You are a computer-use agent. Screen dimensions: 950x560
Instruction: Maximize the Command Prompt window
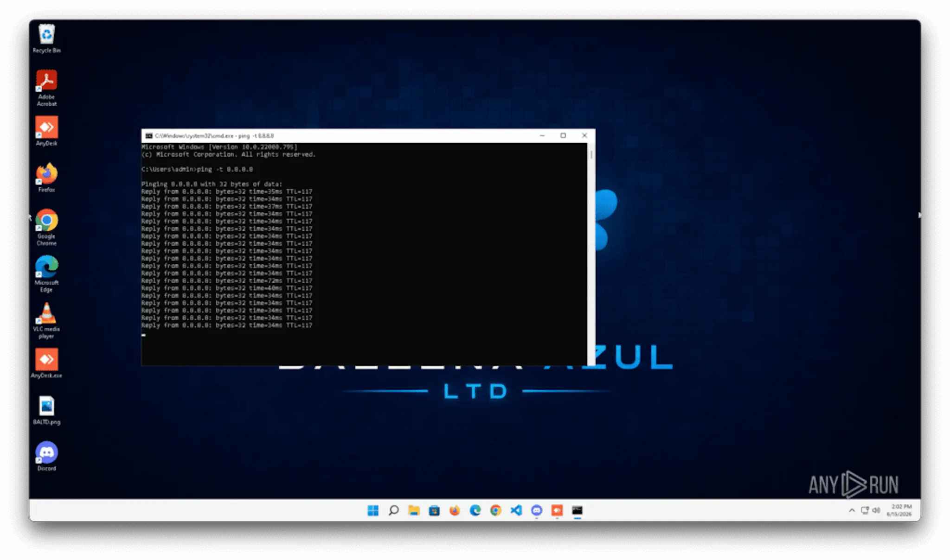tap(563, 136)
